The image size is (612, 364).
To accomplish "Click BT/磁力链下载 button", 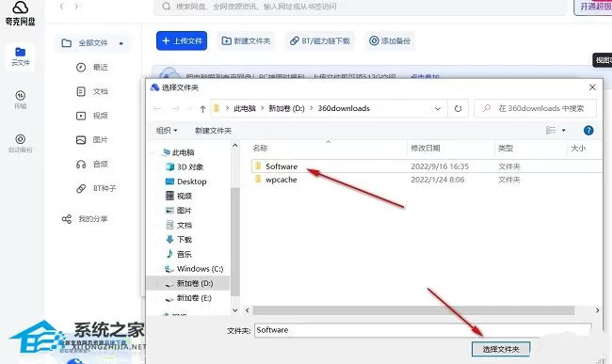I will (320, 41).
